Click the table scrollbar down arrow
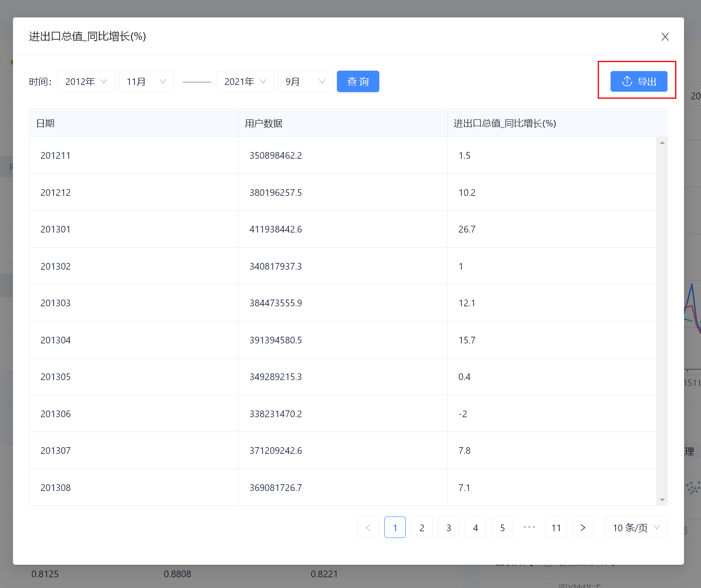Screen dimensions: 701x588 [662, 500]
